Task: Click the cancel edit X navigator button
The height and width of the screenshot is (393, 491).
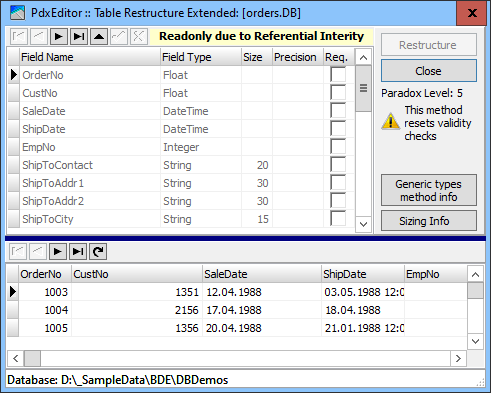Action: pos(139,36)
